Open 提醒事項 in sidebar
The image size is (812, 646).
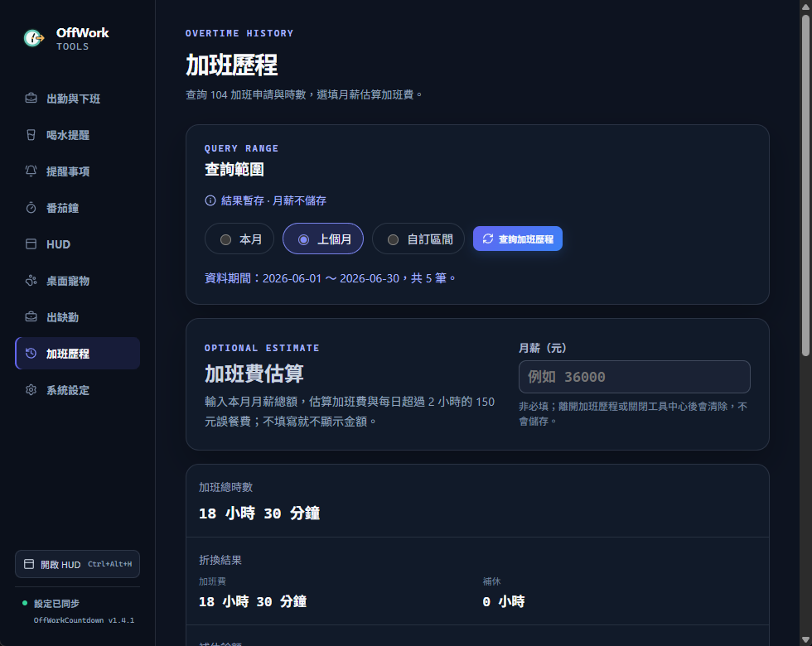pos(78,171)
